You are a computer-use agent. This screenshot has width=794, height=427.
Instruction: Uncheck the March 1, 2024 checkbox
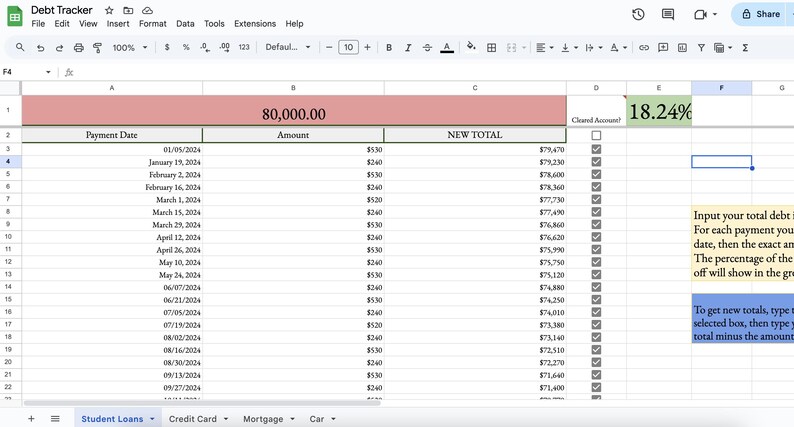596,199
